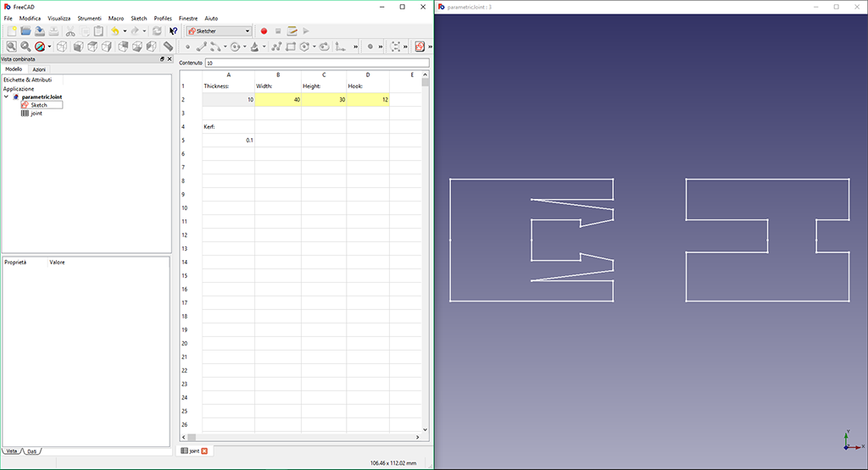Click the New Sketch icon in the toolbar
This screenshot has width=868, height=470.
(x=420, y=47)
